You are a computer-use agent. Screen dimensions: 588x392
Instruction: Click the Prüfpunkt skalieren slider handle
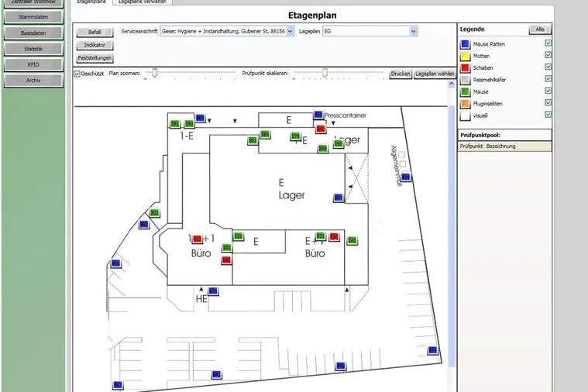tap(325, 73)
